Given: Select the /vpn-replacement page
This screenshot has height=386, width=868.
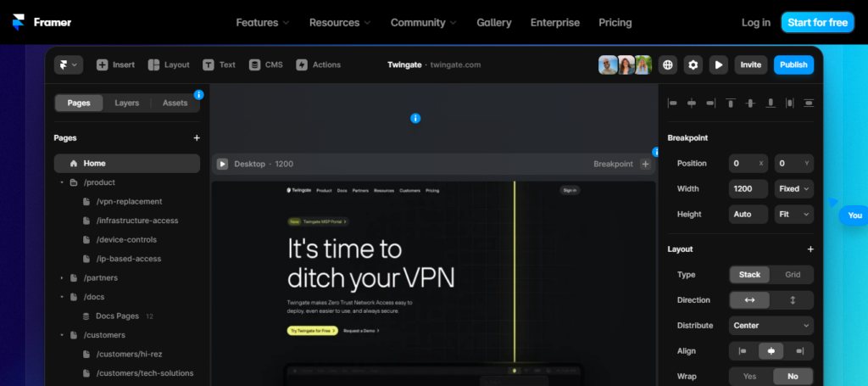Looking at the screenshot, I should [129, 202].
